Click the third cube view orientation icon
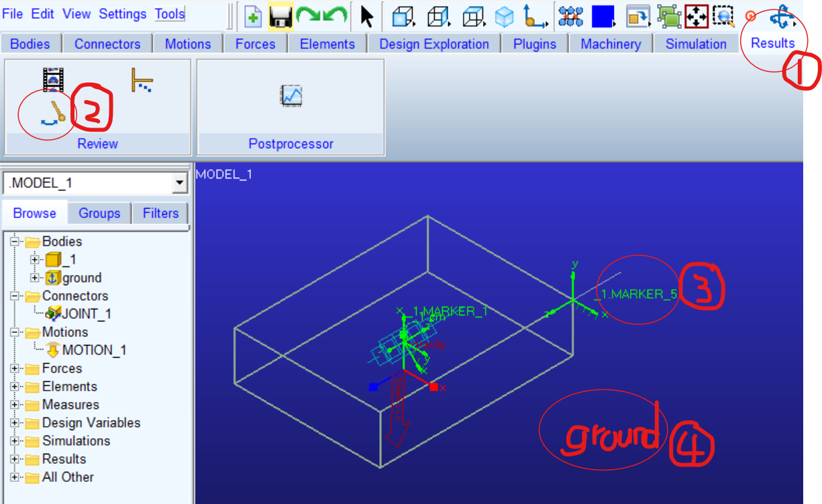 pyautogui.click(x=474, y=17)
